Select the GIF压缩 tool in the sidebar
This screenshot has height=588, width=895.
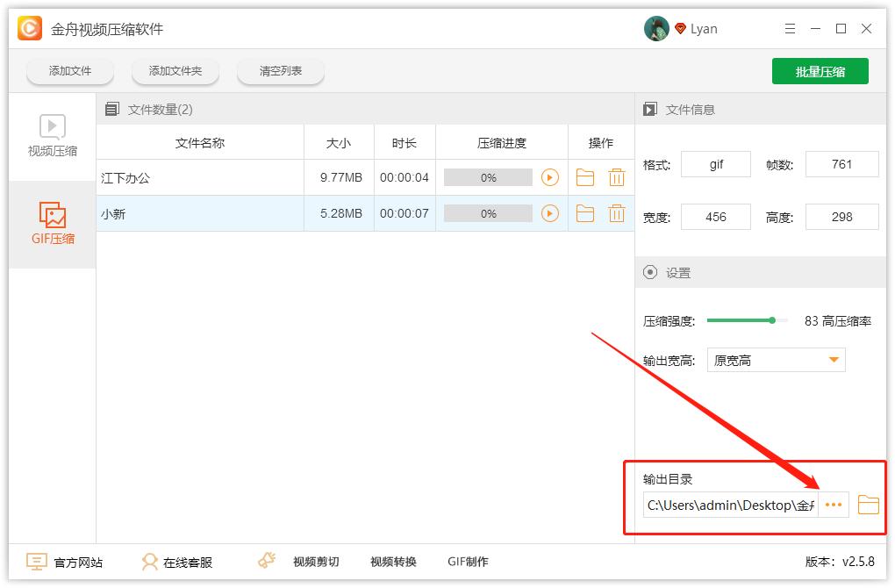pos(52,224)
